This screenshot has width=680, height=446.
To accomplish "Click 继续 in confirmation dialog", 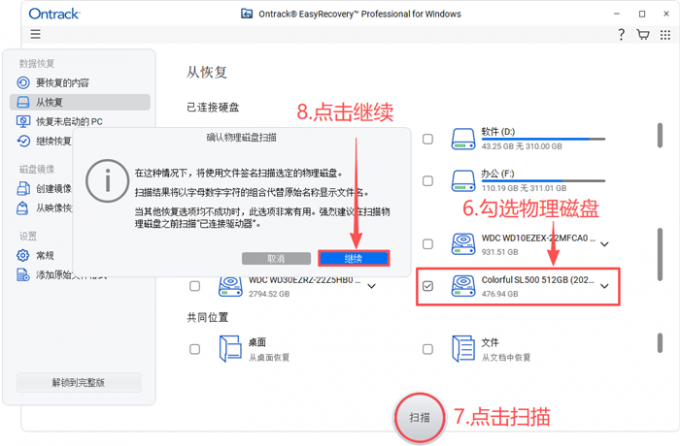I will click(x=353, y=259).
